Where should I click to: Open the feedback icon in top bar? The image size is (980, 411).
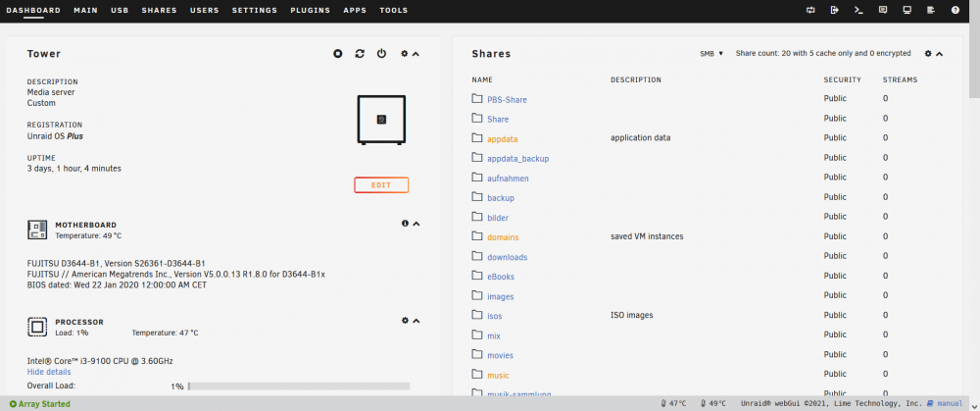[883, 10]
